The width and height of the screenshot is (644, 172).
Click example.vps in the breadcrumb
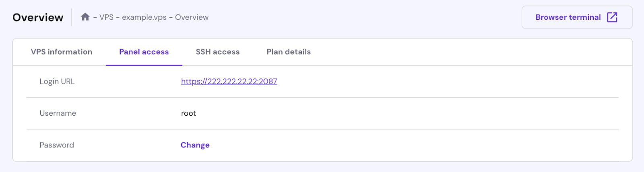144,17
